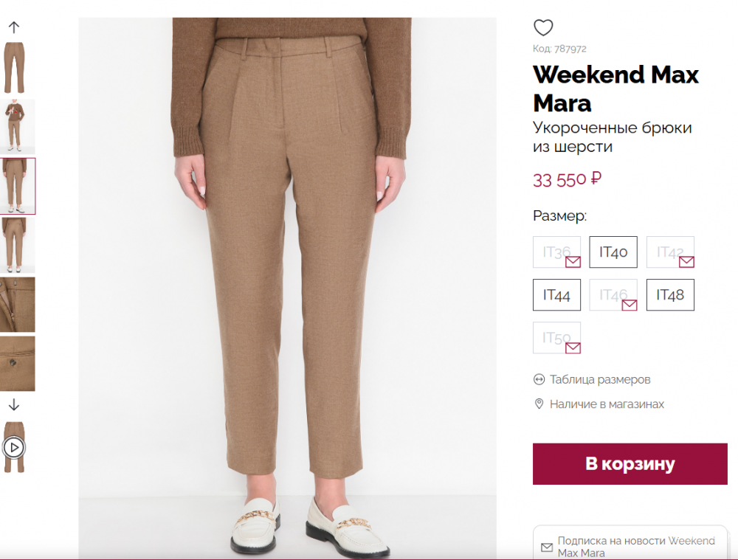Select size IT40
The height and width of the screenshot is (560, 738).
613,252
